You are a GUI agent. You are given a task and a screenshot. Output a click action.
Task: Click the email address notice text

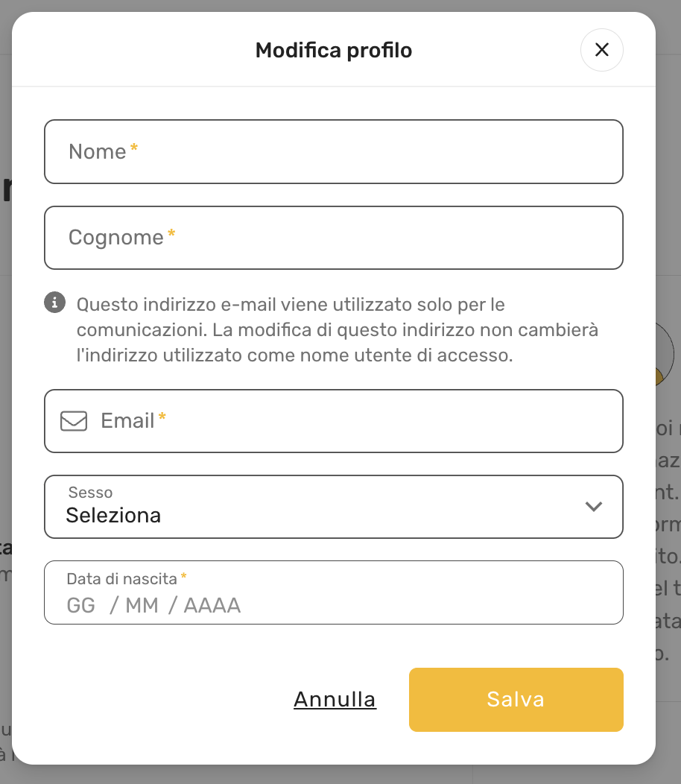[x=338, y=329]
